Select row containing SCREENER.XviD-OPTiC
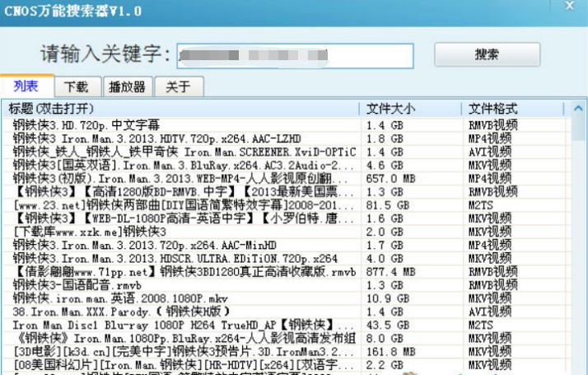The height and width of the screenshot is (375, 588). pos(287,152)
